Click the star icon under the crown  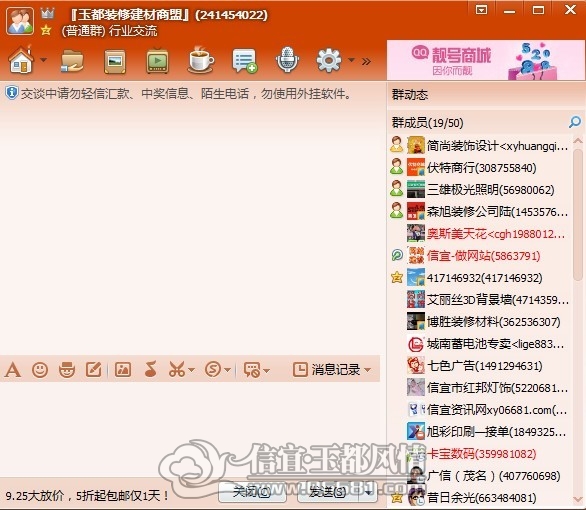pyautogui.click(x=46, y=30)
